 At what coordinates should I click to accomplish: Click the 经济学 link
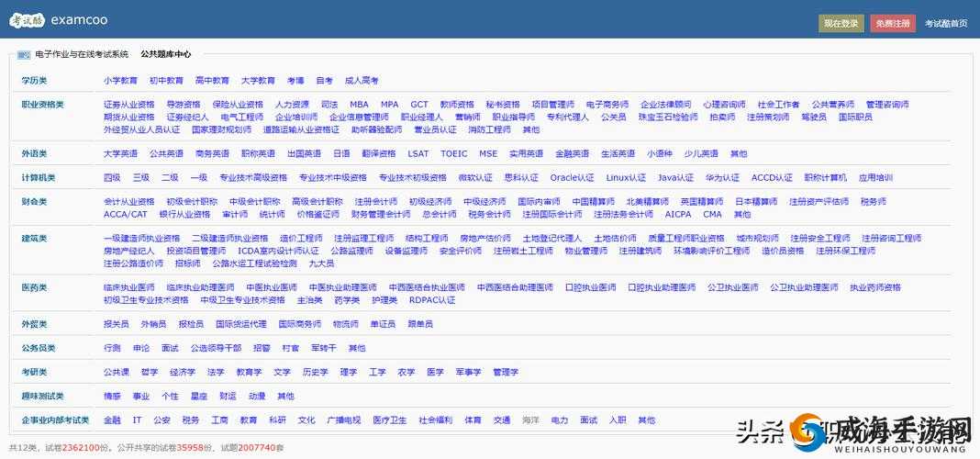pyautogui.click(x=183, y=372)
